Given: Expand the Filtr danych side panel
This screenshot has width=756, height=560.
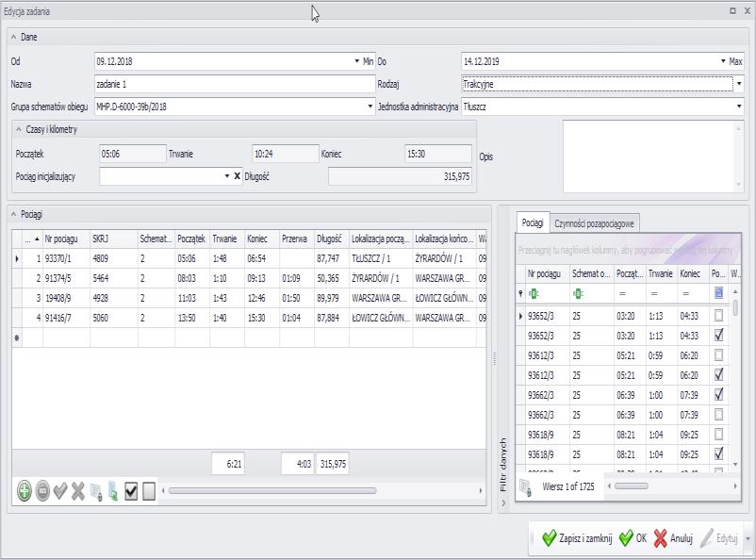Looking at the screenshot, I should tap(503, 502).
